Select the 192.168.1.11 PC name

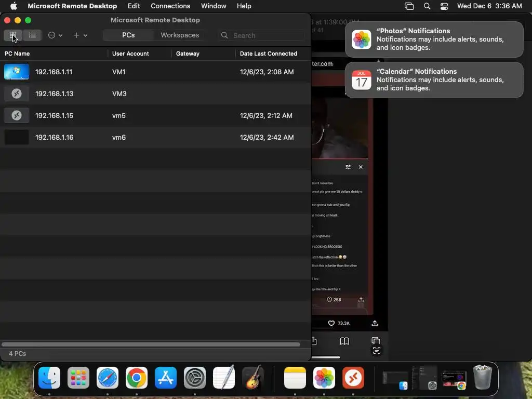[x=54, y=72]
